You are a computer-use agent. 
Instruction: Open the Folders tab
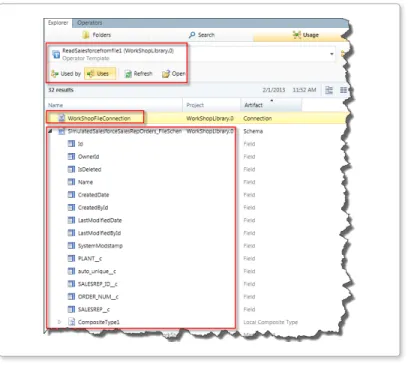[97, 35]
